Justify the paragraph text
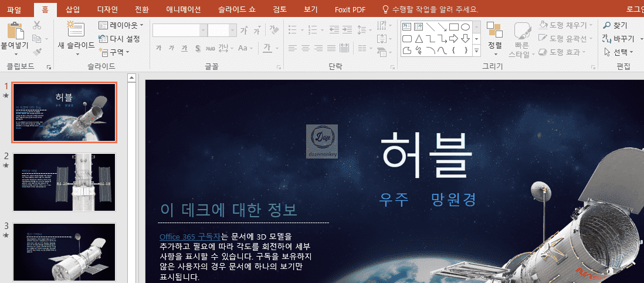Image resolution: width=644 pixels, height=283 pixels. click(331, 49)
